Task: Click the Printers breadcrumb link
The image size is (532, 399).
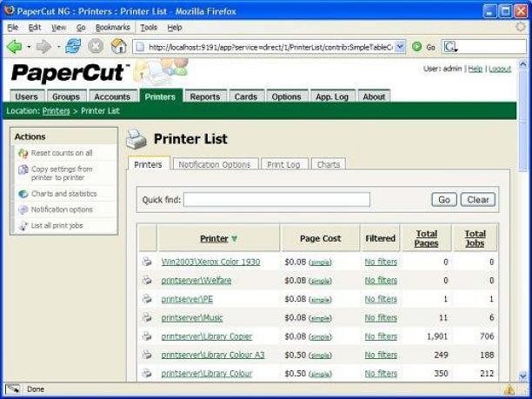Action: click(x=56, y=111)
